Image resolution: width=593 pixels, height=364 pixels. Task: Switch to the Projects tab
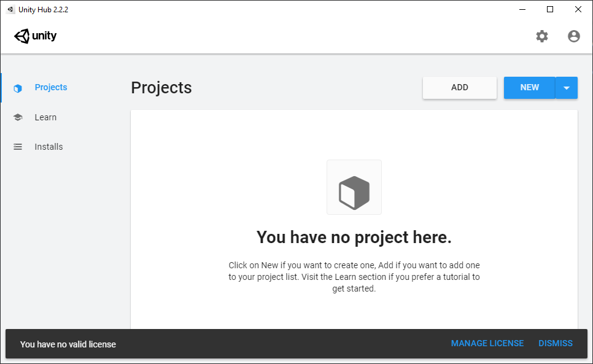click(x=51, y=87)
